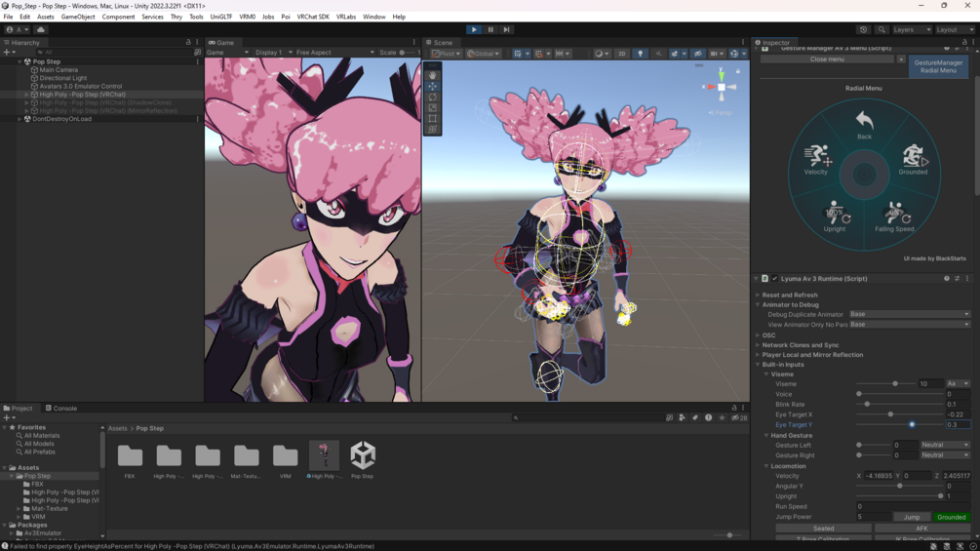Toggle Lyuma Av 3 Runtime script enabled checkbox
This screenshot has width=980, height=551.
click(775, 279)
